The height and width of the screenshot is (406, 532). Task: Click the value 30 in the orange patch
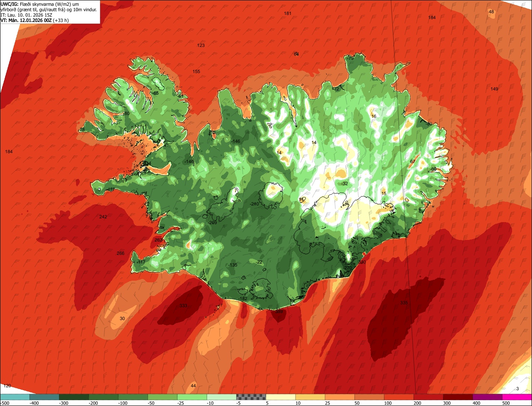click(122, 318)
